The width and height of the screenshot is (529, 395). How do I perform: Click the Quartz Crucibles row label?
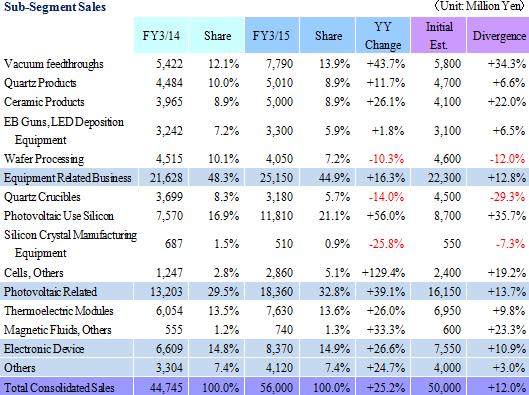click(x=42, y=197)
